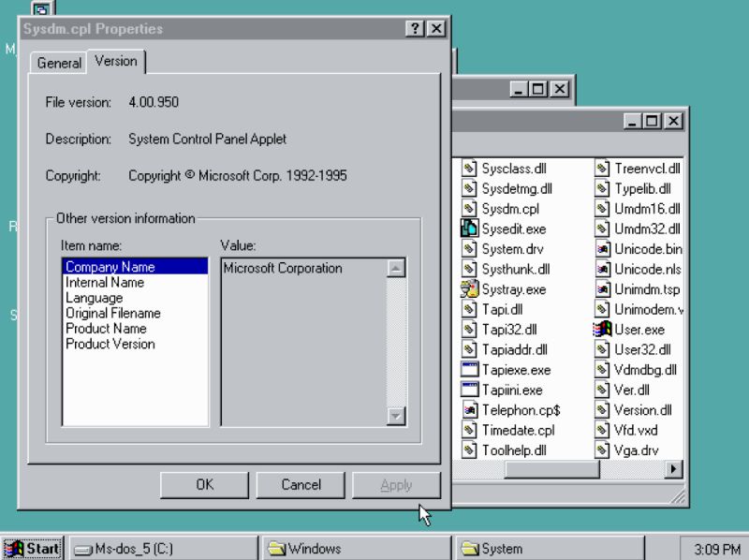Screen dimensions: 749x560
Task: Switch to the General tab
Action: coord(58,64)
